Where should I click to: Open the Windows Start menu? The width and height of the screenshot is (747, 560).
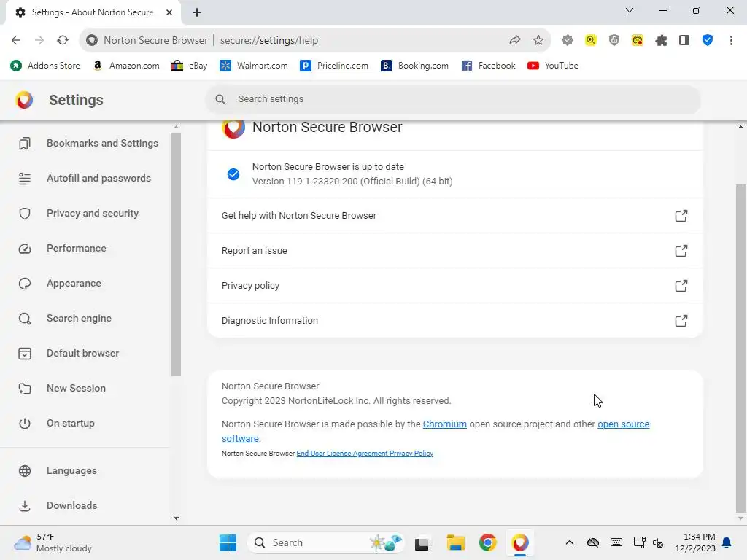click(228, 542)
